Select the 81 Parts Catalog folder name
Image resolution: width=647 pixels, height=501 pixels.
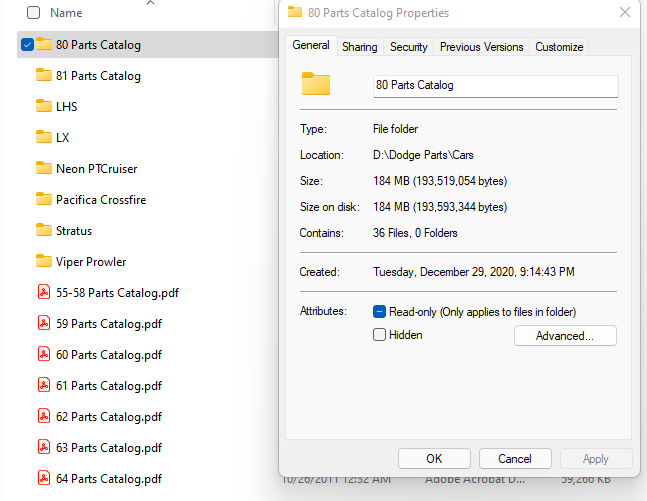pyautogui.click(x=98, y=76)
